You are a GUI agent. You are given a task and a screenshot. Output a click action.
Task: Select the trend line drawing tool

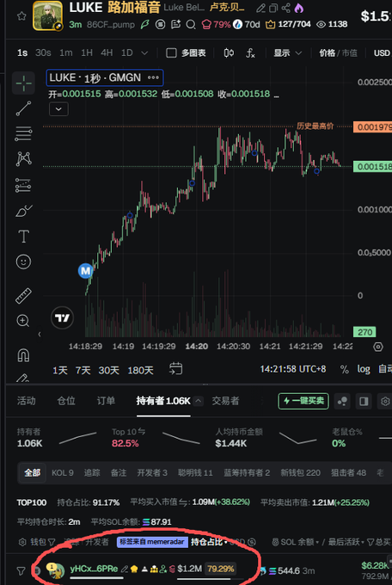[x=23, y=108]
